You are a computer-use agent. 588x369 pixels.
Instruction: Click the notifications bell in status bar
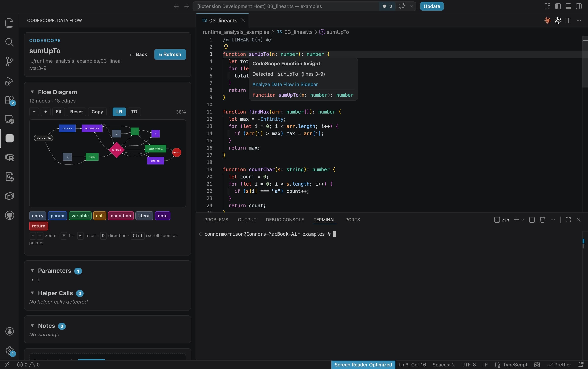581,365
